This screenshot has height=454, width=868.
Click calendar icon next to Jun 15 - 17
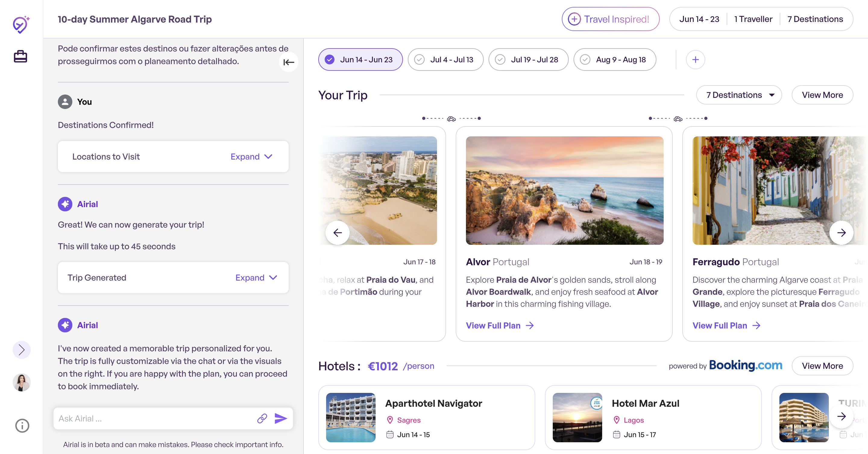click(x=617, y=434)
